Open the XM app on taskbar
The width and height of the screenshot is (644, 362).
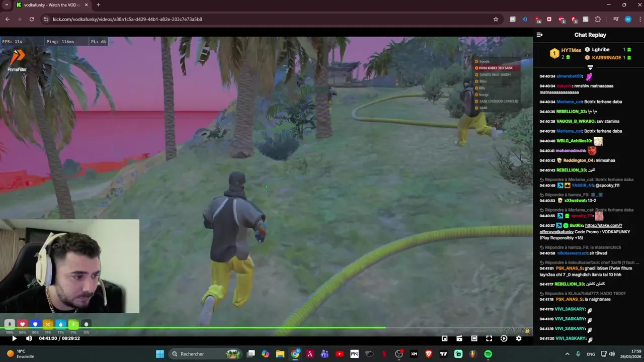[414, 354]
